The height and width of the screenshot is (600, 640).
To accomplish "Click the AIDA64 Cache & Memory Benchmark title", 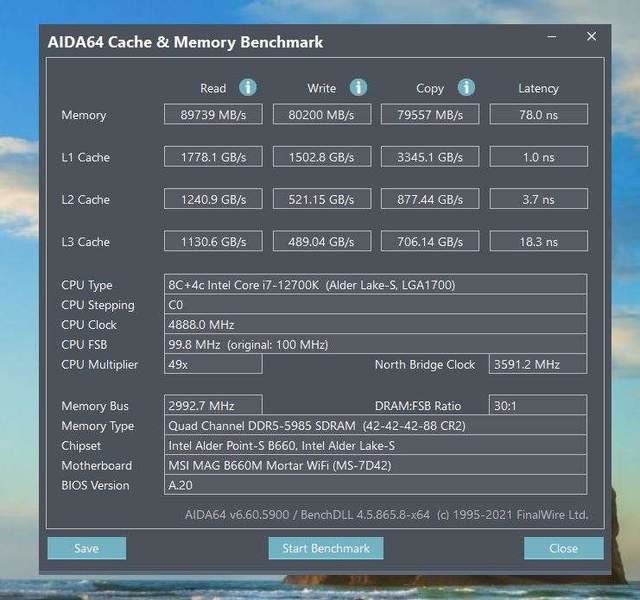I will coord(185,42).
